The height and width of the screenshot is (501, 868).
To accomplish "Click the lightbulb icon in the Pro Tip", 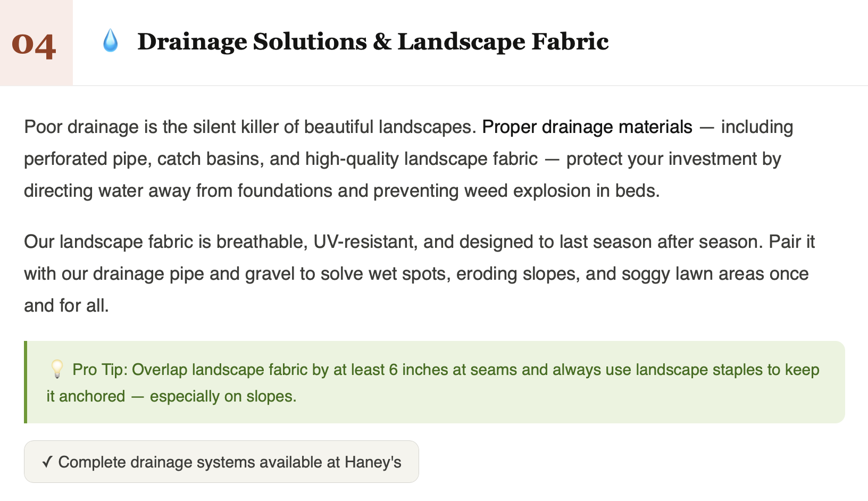I will click(57, 369).
